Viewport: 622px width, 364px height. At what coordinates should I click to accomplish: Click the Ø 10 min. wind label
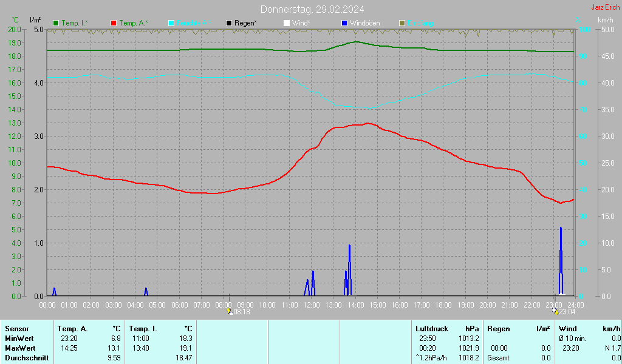[x=572, y=339]
